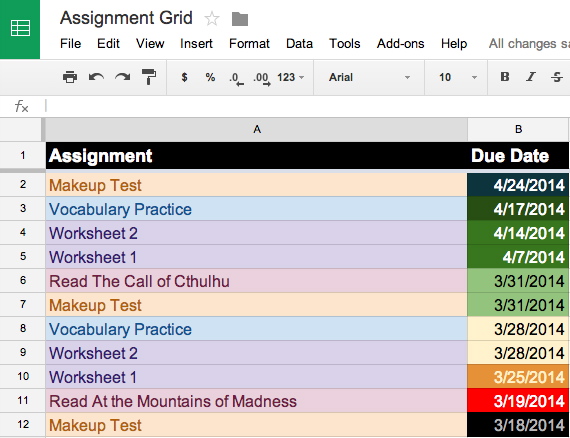Open the Arial font dropdown
This screenshot has height=438, width=570.
pyautogui.click(x=369, y=77)
